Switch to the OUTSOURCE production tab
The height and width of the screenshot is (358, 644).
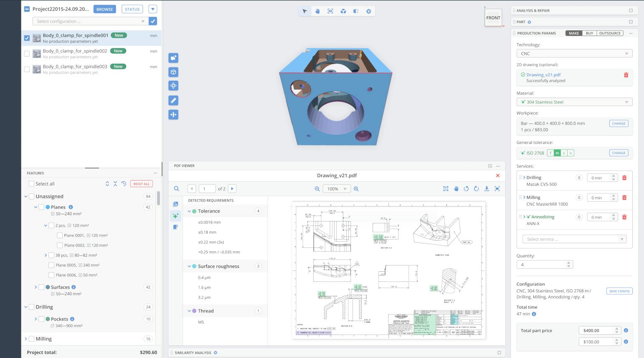point(610,33)
